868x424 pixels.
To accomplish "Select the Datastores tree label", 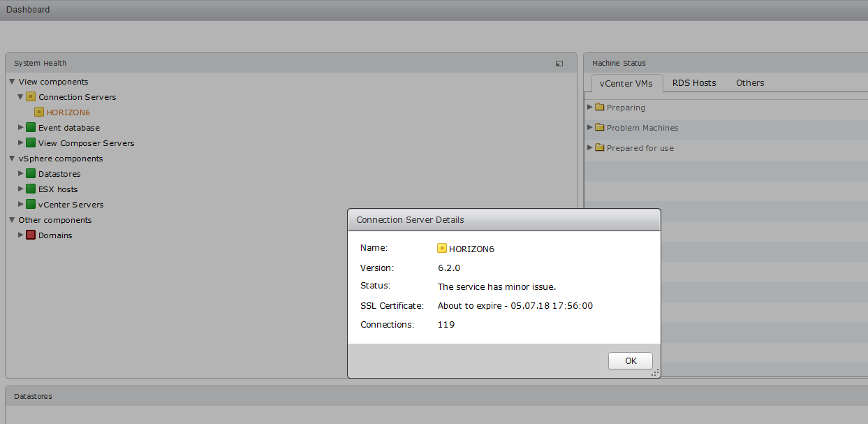I will pyautogui.click(x=59, y=174).
